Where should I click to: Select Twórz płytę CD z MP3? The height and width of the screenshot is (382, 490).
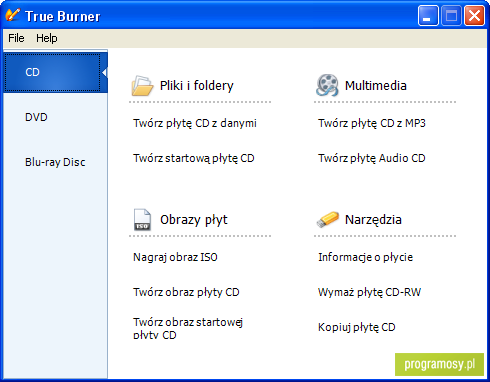pos(372,123)
